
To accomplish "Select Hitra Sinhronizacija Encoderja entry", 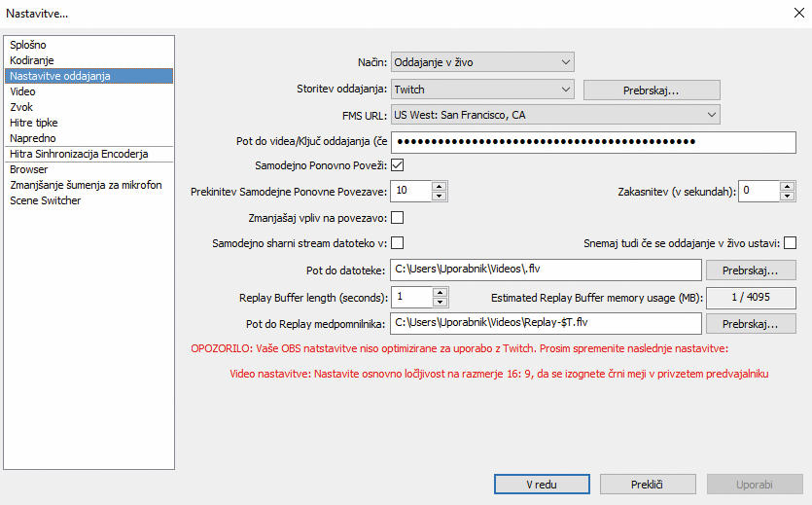I will [88, 154].
